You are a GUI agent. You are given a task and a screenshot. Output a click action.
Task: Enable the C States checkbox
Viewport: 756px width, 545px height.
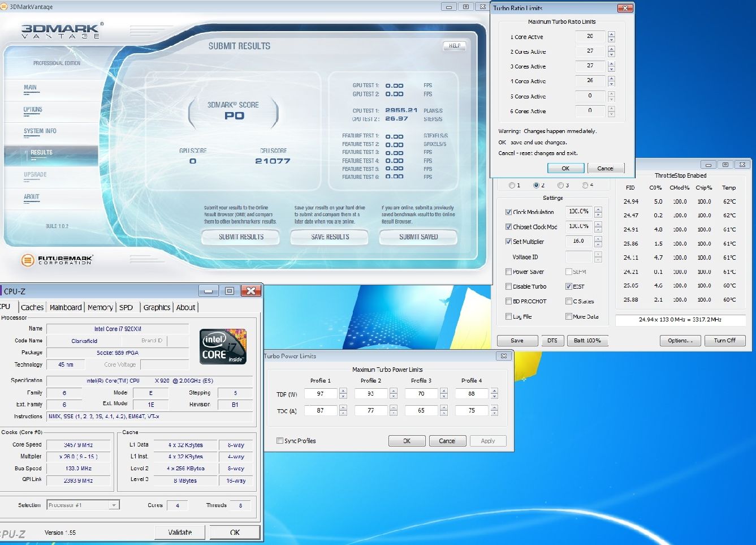click(x=569, y=301)
